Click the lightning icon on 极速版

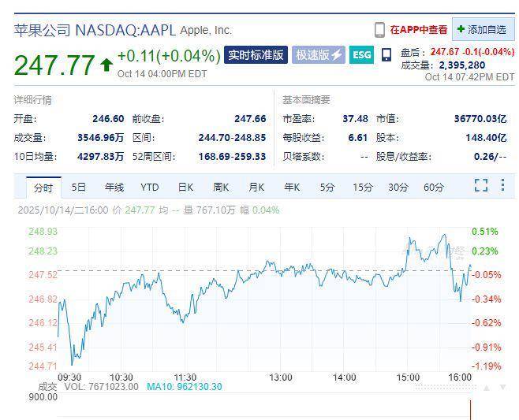pos(337,55)
